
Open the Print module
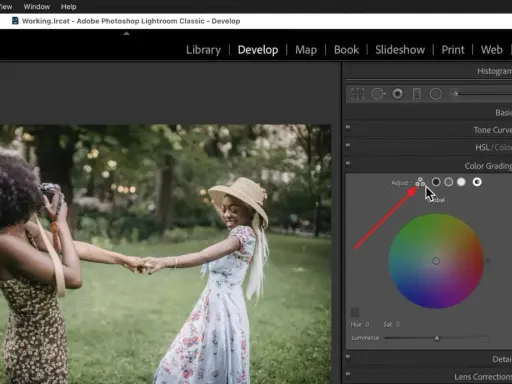(453, 50)
